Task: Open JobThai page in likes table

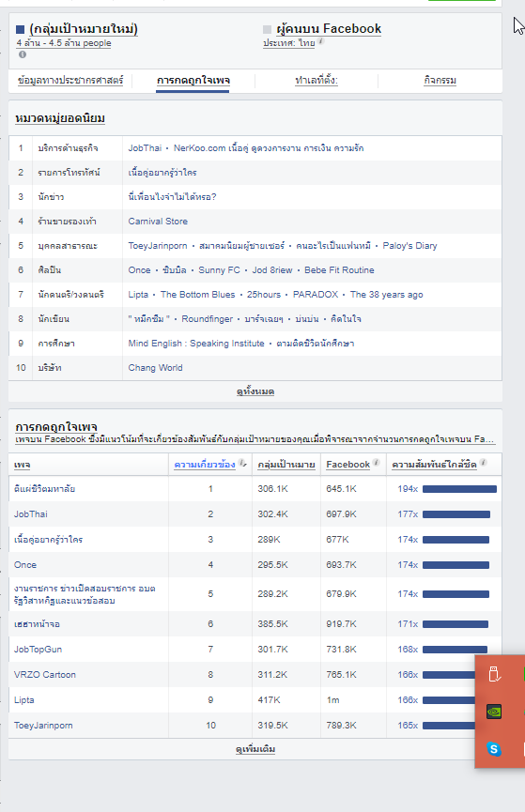Action: (x=31, y=514)
